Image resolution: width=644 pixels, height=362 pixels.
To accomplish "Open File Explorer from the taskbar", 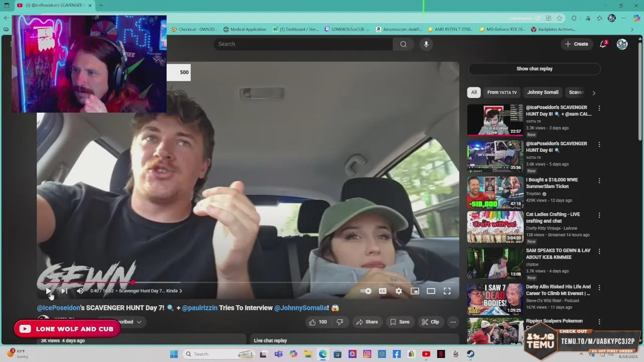I will point(308,354).
